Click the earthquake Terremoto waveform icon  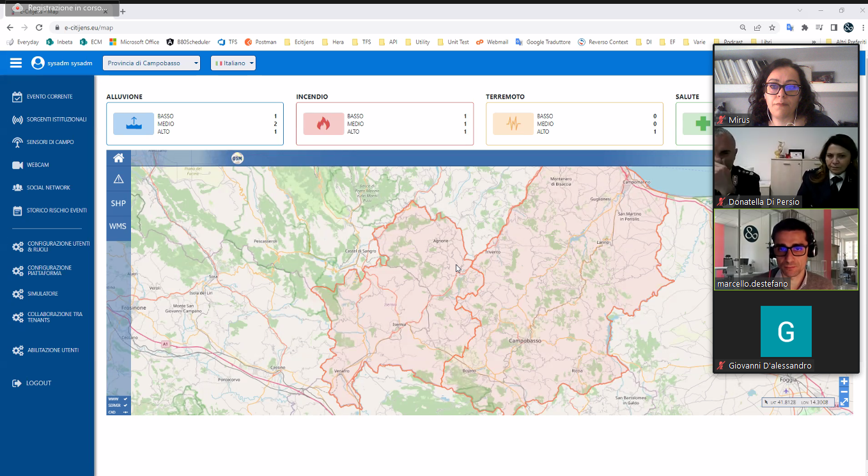pos(513,123)
